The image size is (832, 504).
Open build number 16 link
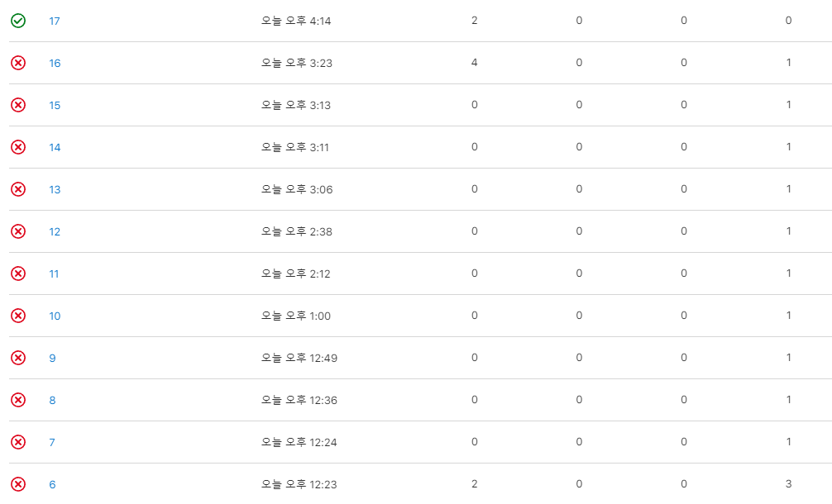point(55,63)
